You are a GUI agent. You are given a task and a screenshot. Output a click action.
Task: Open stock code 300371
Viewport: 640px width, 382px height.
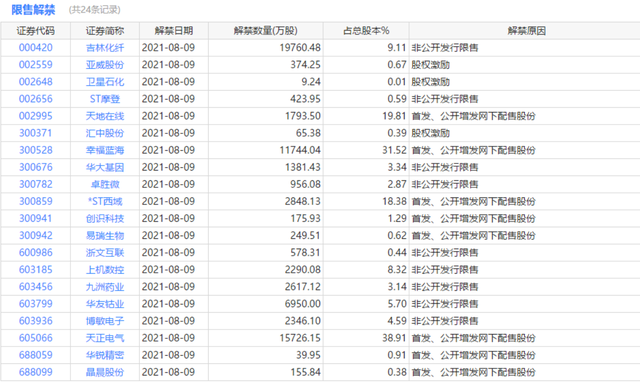point(36,133)
